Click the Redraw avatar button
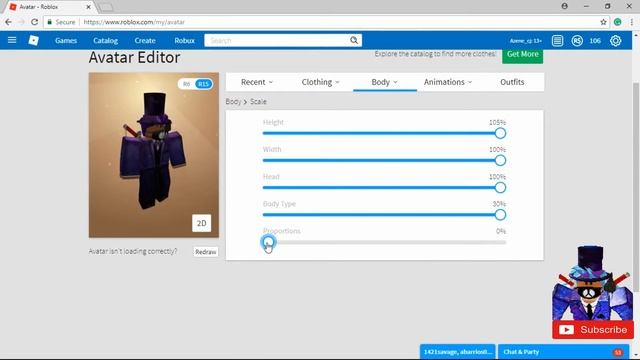This screenshot has width=640, height=360. tap(206, 252)
